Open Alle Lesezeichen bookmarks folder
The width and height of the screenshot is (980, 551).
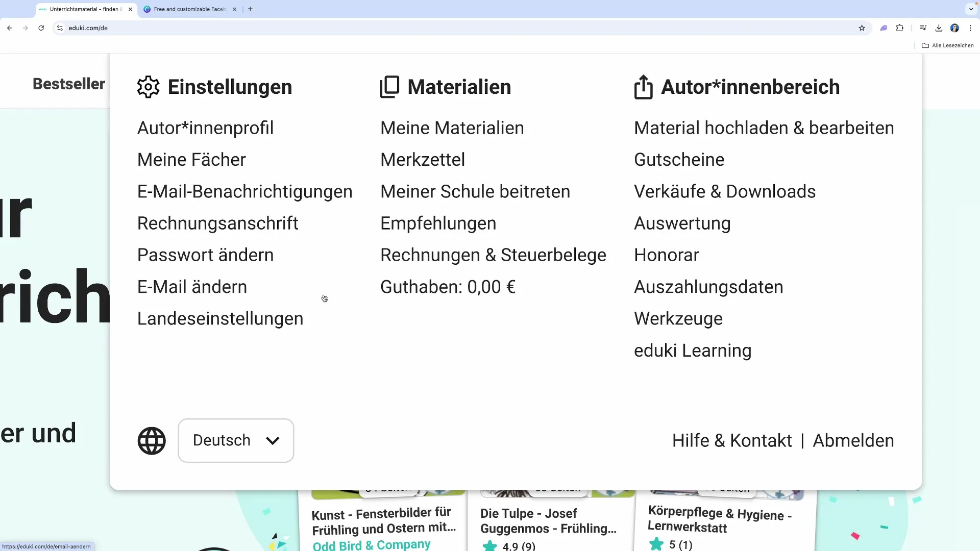click(948, 45)
